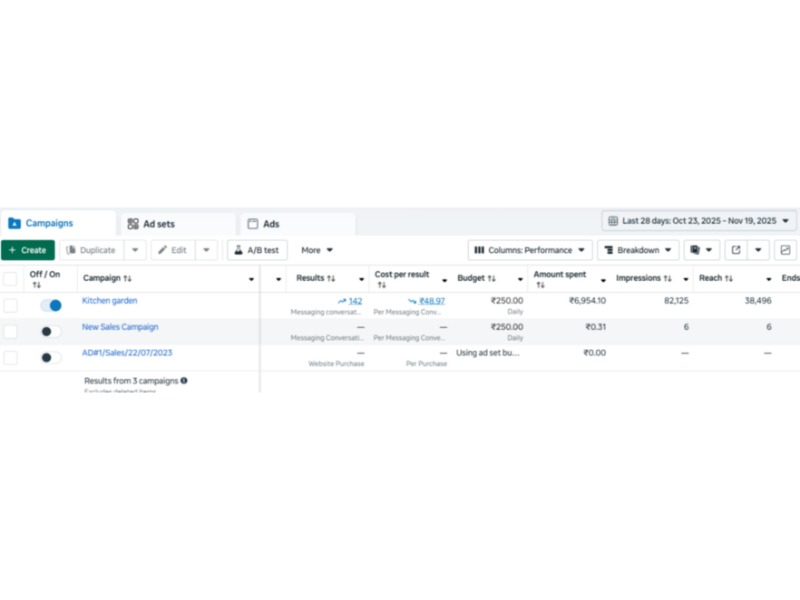The height and width of the screenshot is (600, 800).
Task: Open the Columns: Performance dropdown
Action: 530,250
